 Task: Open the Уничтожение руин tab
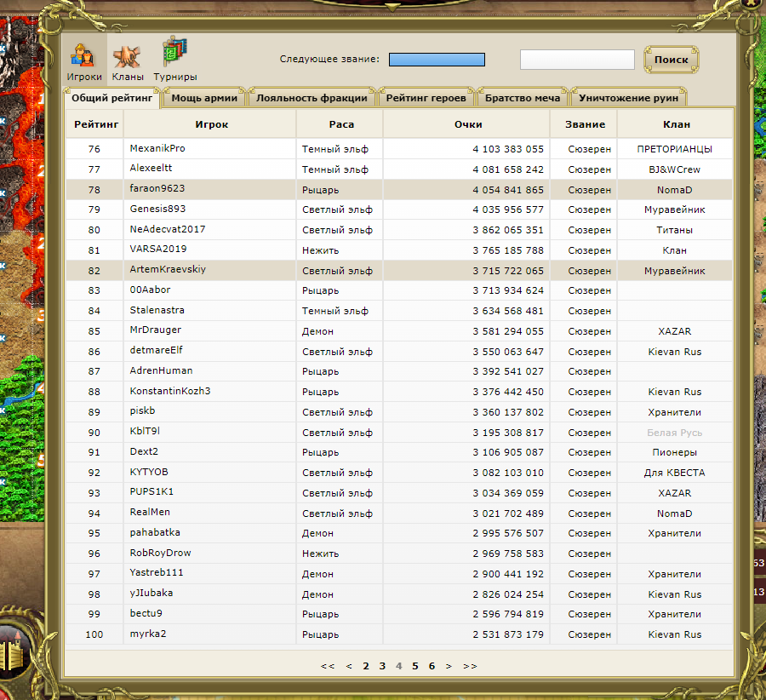[628, 98]
